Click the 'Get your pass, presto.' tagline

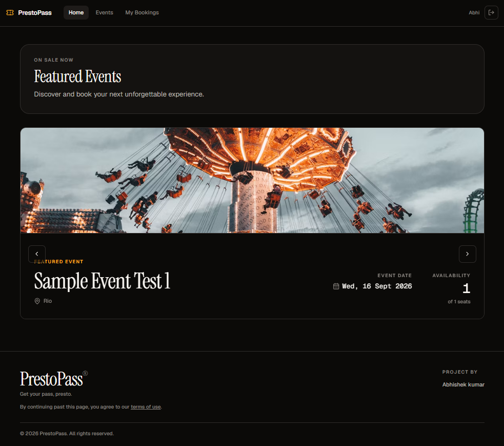(46, 394)
